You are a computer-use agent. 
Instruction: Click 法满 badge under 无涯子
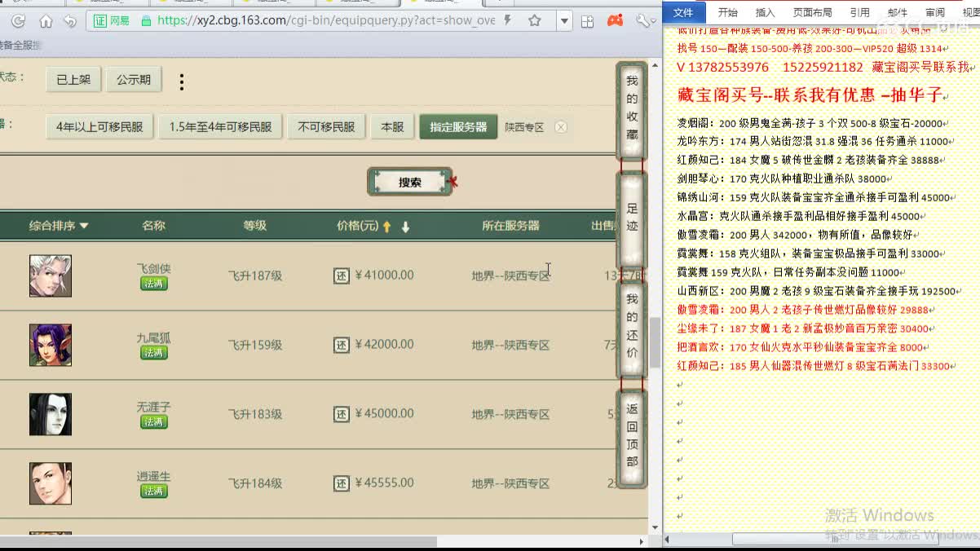pyautogui.click(x=154, y=422)
